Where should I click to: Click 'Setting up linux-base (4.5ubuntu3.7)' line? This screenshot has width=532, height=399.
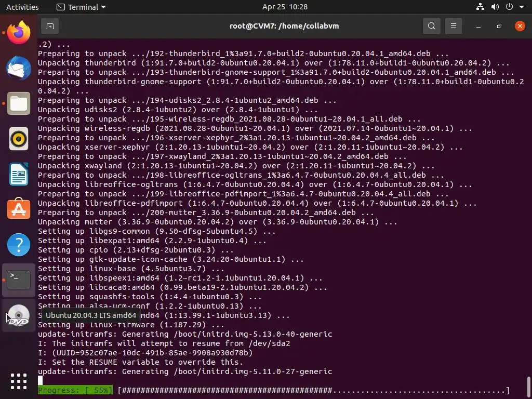(131, 269)
